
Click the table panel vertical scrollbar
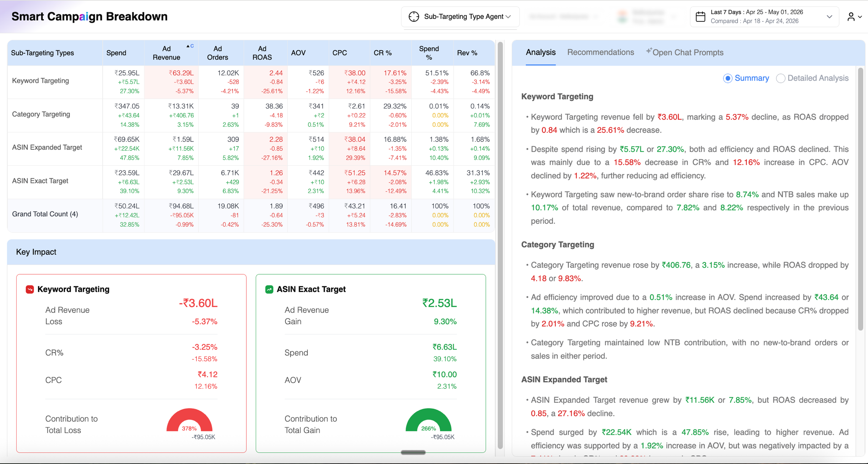[x=501, y=245]
